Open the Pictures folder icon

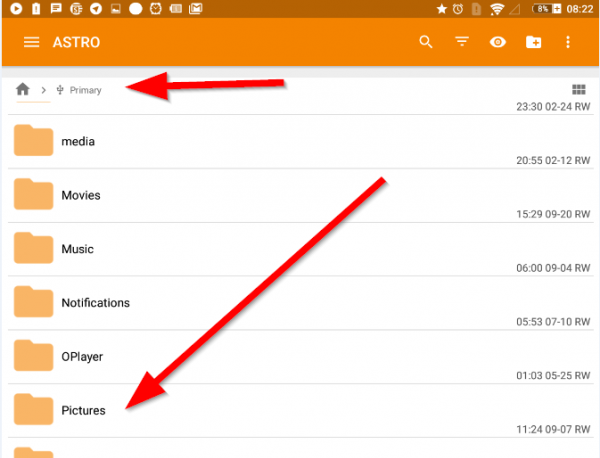(x=33, y=409)
